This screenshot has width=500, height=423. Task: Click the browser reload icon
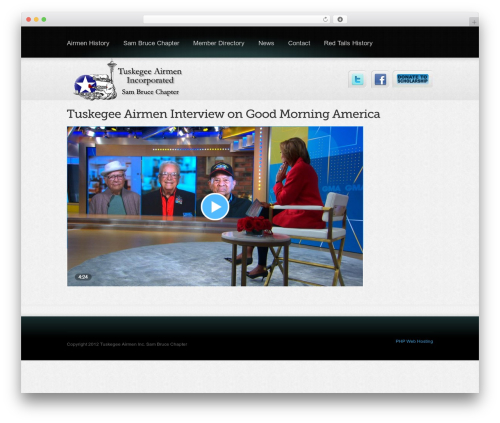pyautogui.click(x=325, y=19)
